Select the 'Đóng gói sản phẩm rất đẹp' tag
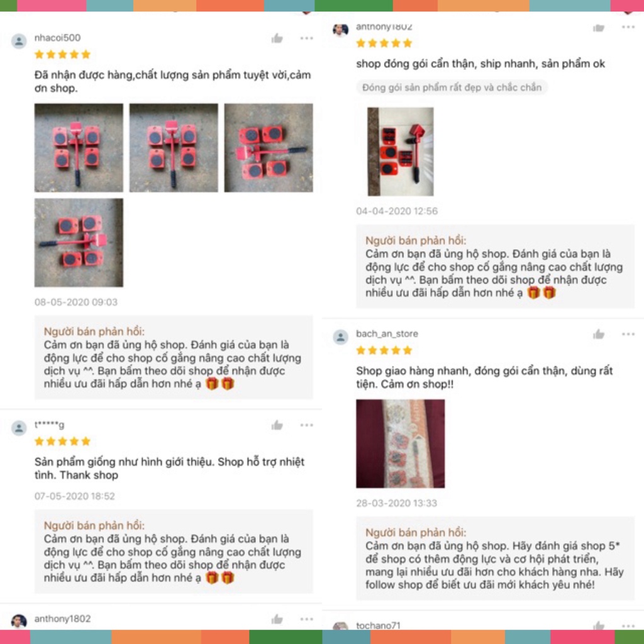Screen dimensions: 644x644 click(452, 87)
